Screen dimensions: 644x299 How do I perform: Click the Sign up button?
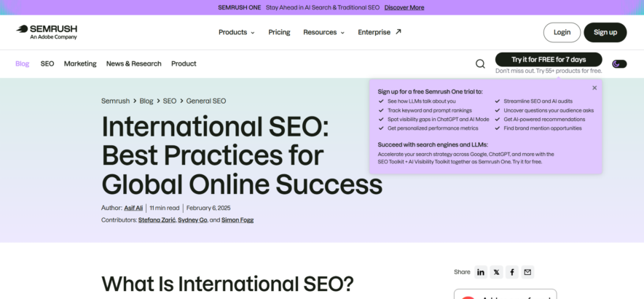[x=605, y=33]
